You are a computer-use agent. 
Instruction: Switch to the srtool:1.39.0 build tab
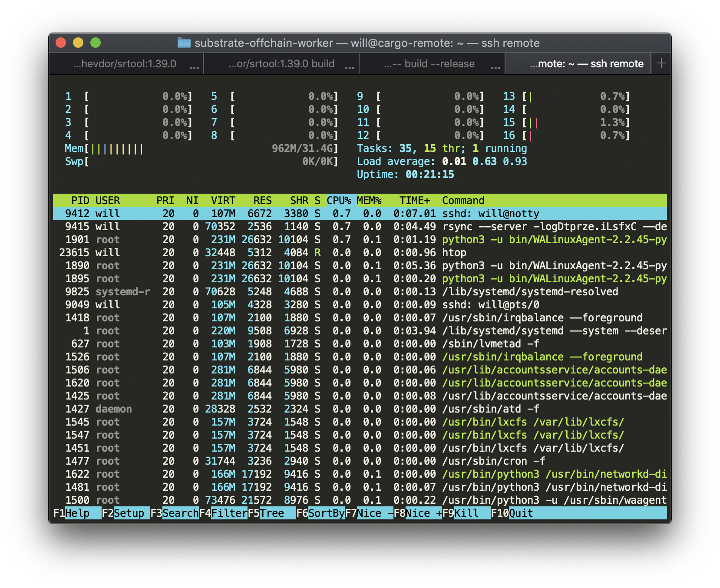tap(281, 64)
